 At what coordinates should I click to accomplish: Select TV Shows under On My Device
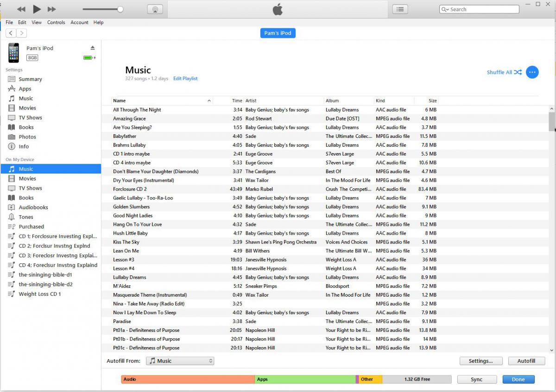(x=30, y=188)
